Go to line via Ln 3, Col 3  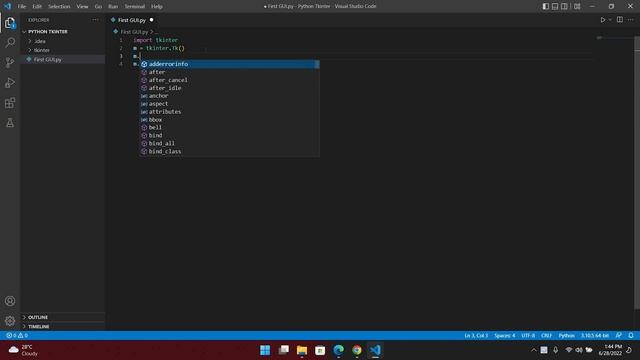point(476,335)
